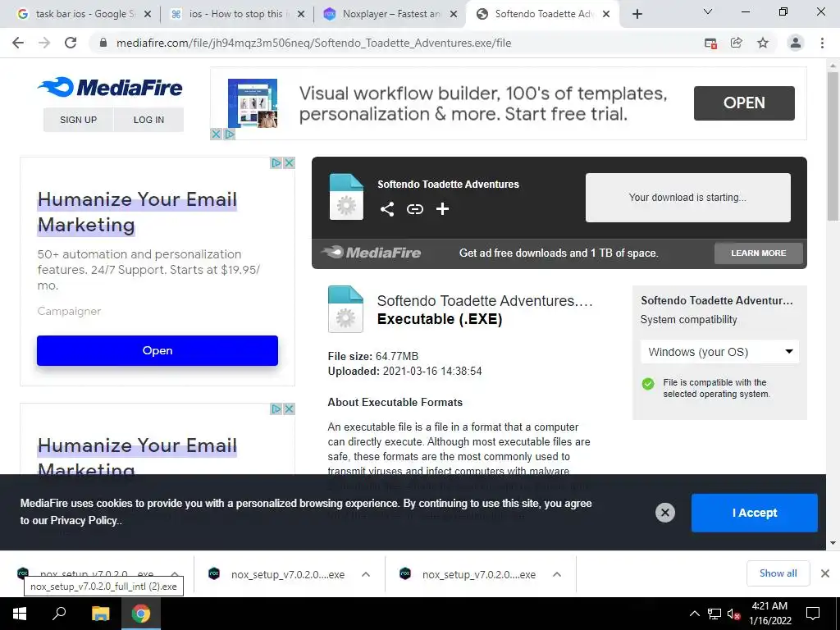Open Windows search from the taskbar
The height and width of the screenshot is (630, 840).
pyautogui.click(x=59, y=614)
